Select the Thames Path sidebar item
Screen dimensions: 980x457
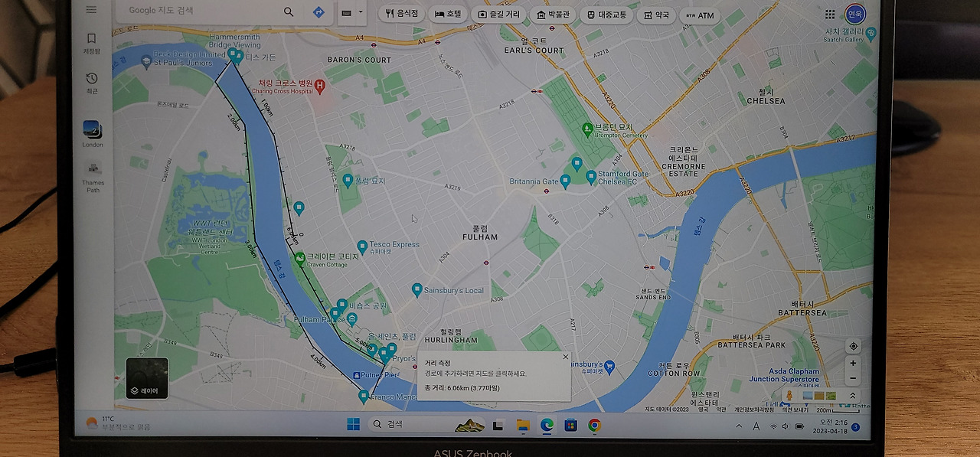[x=93, y=176]
